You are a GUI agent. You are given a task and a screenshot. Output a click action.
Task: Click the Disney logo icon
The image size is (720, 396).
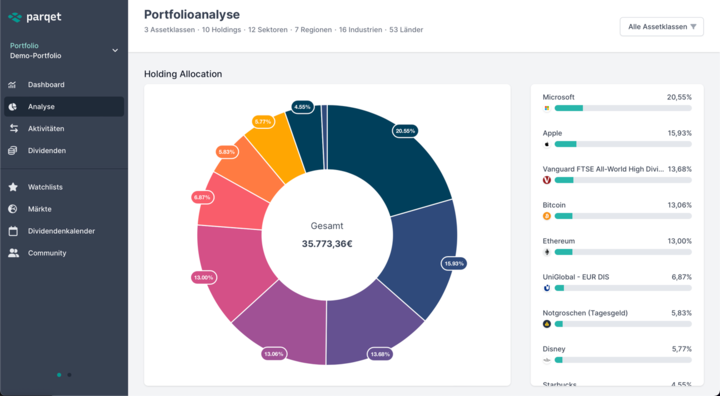click(547, 360)
